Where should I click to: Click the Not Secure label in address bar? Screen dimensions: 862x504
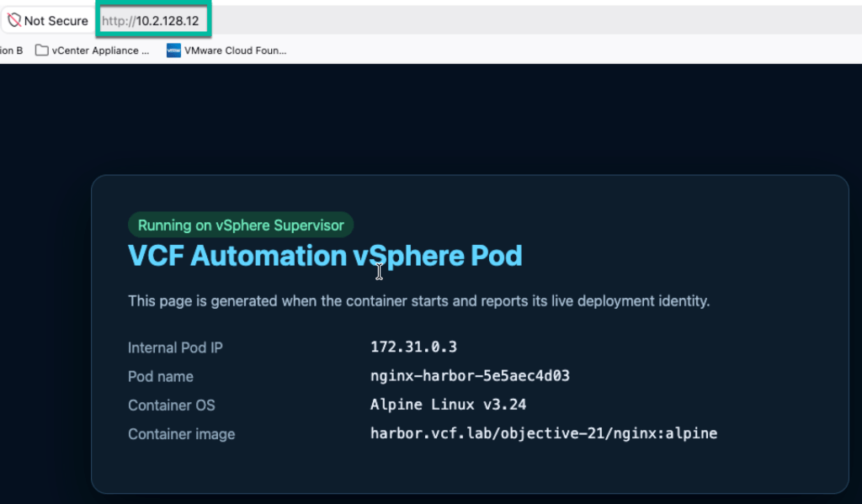(x=56, y=21)
